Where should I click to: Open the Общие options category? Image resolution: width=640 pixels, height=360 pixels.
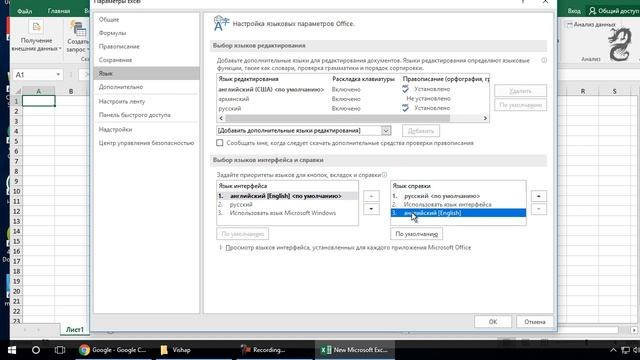(109, 20)
